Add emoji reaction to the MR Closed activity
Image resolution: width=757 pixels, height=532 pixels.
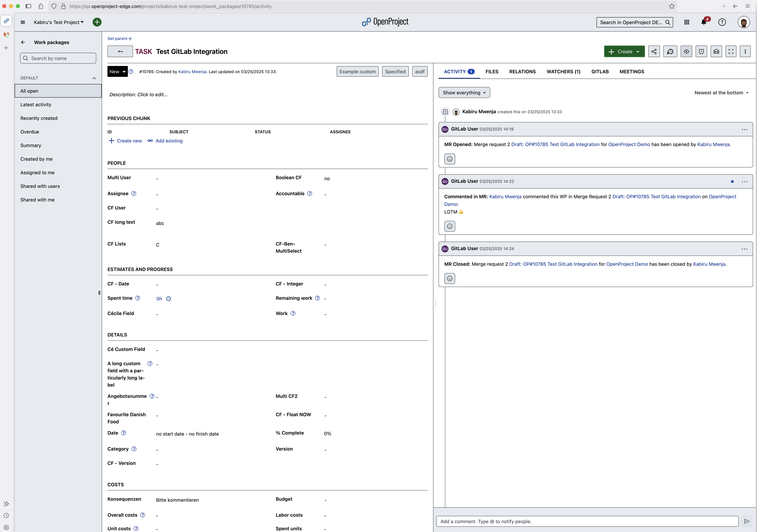tap(450, 278)
